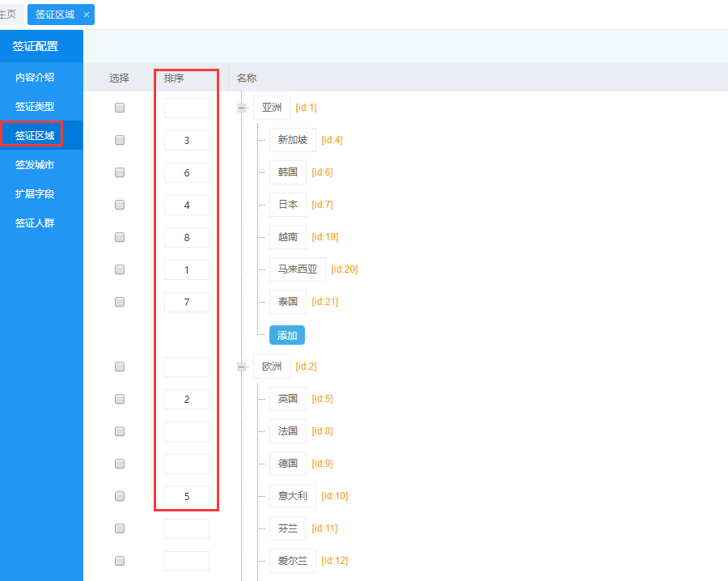Edit the 意大利 name box
The image size is (728, 581).
tap(293, 496)
